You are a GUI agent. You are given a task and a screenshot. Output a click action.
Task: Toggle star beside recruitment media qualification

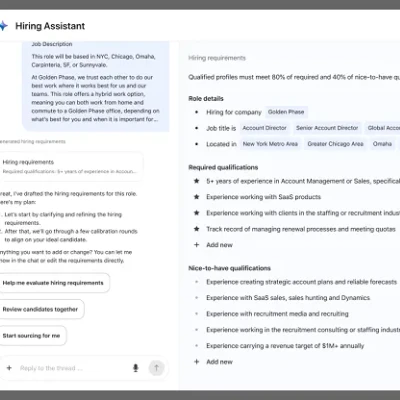(x=197, y=314)
